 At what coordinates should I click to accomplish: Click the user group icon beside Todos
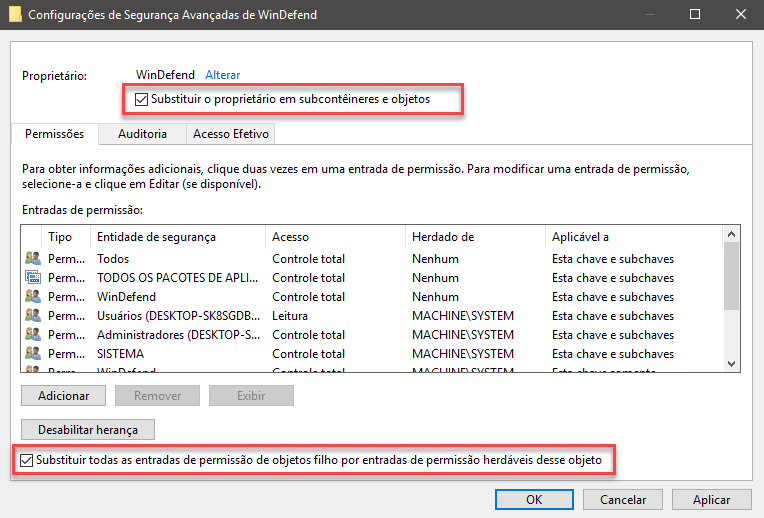click(33, 258)
